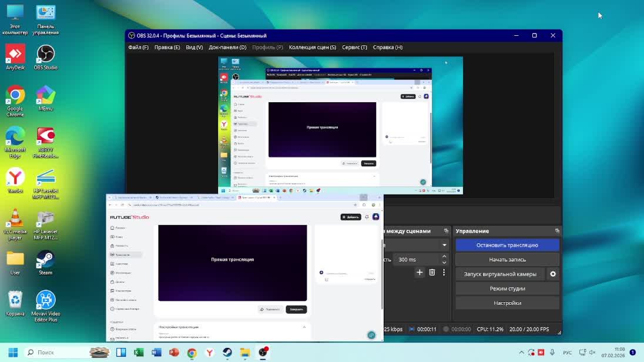The image size is (644, 362).
Task: Select Yandex desktop icon
Action: tap(15, 180)
